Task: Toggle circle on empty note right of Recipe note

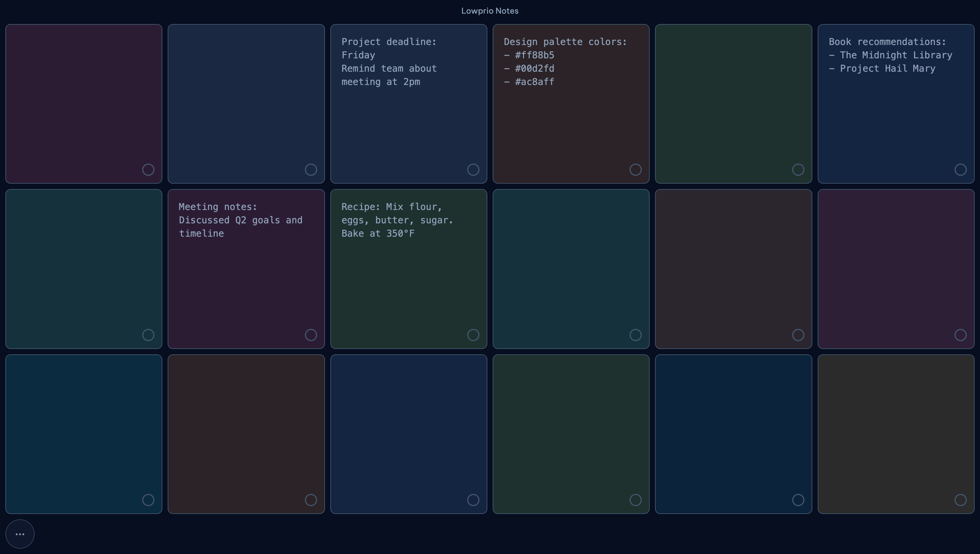Action: [x=635, y=335]
